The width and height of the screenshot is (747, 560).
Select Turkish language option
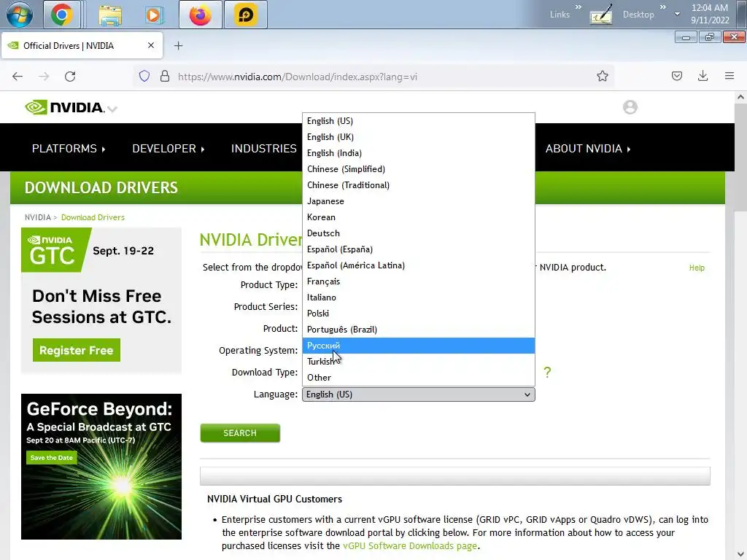coord(418,362)
